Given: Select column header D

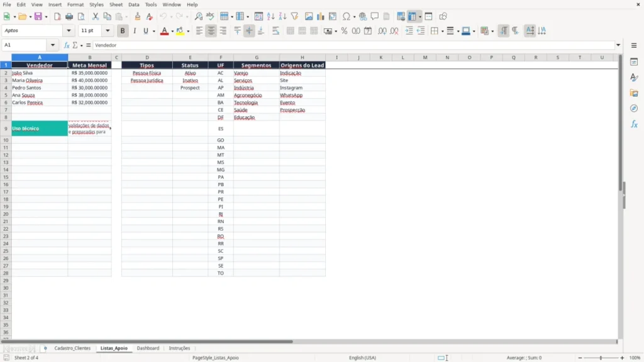Looking at the screenshot, I should [x=147, y=57].
